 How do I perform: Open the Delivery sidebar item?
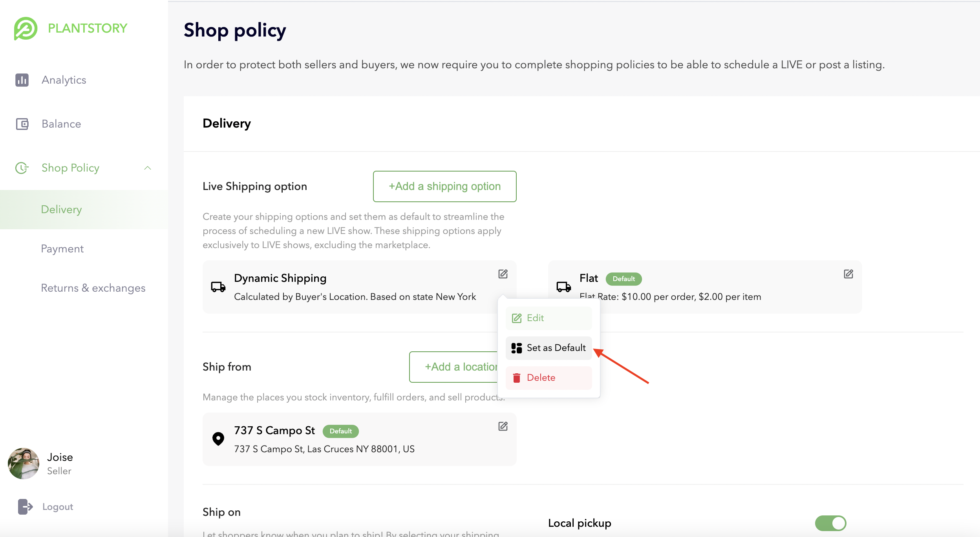[x=62, y=210]
